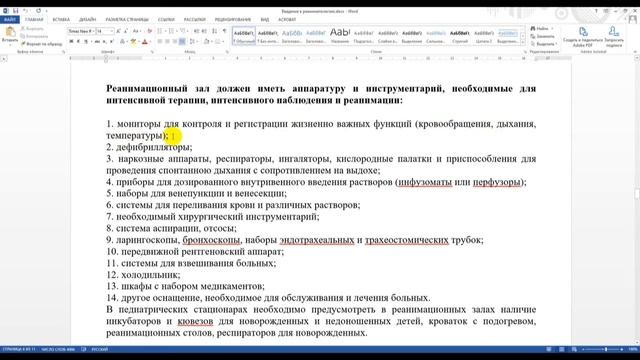The image size is (640, 360).
Task: Apply the text highlight color
Action: [x=133, y=41]
